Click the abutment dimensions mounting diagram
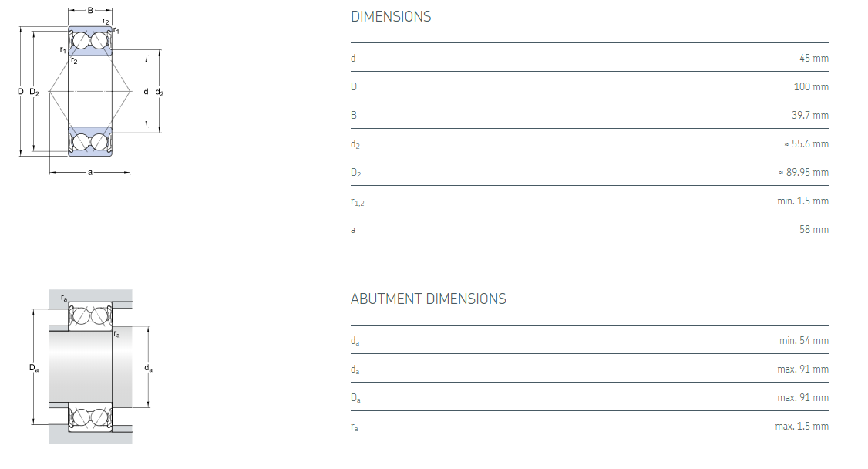The image size is (868, 469). coord(90,367)
